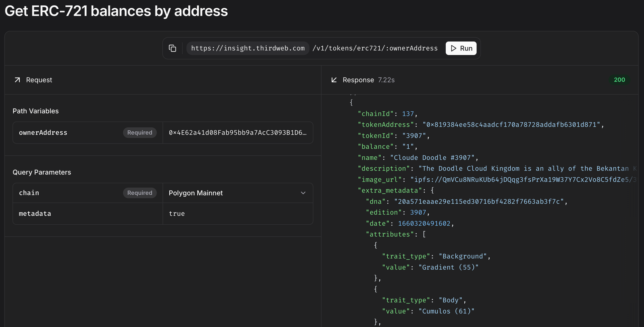Click the Run button
Image resolution: width=644 pixels, height=327 pixels.
tap(461, 48)
